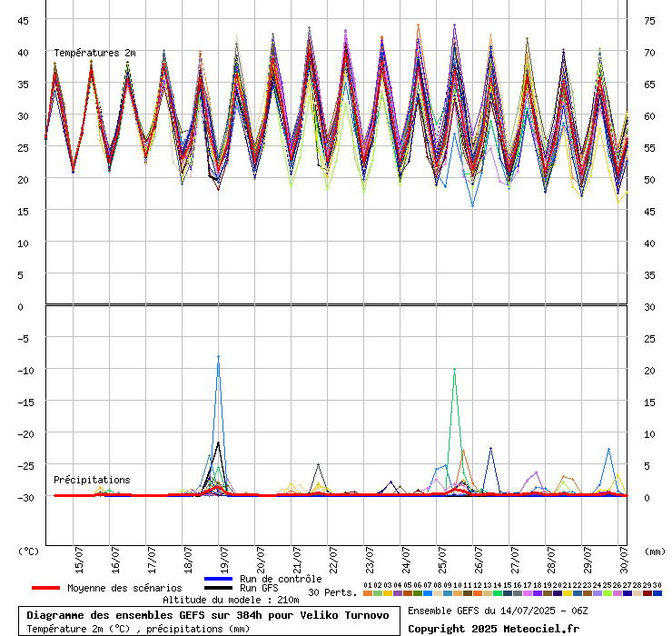Click the blue Run de contrôle legend line
Screen dimensions: 672x636
[219, 579]
